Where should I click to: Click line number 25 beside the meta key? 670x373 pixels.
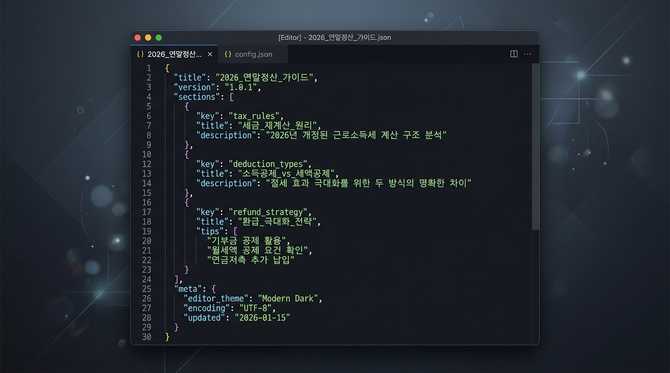(147, 289)
